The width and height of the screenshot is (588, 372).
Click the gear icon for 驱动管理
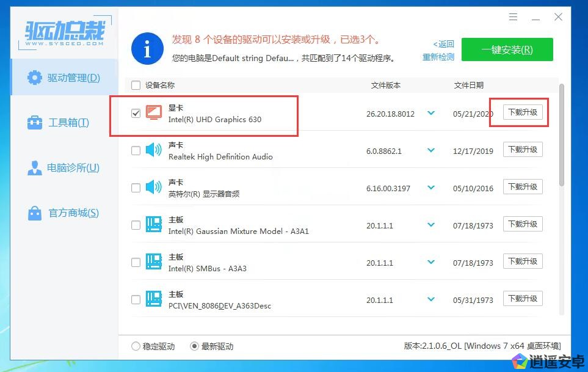coord(35,78)
